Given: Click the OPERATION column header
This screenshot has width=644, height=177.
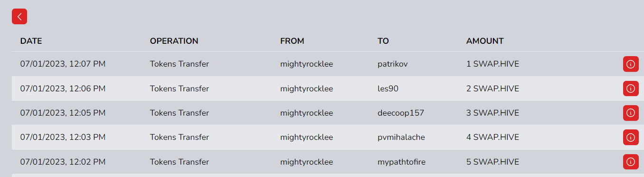Looking at the screenshot, I should (x=174, y=41).
